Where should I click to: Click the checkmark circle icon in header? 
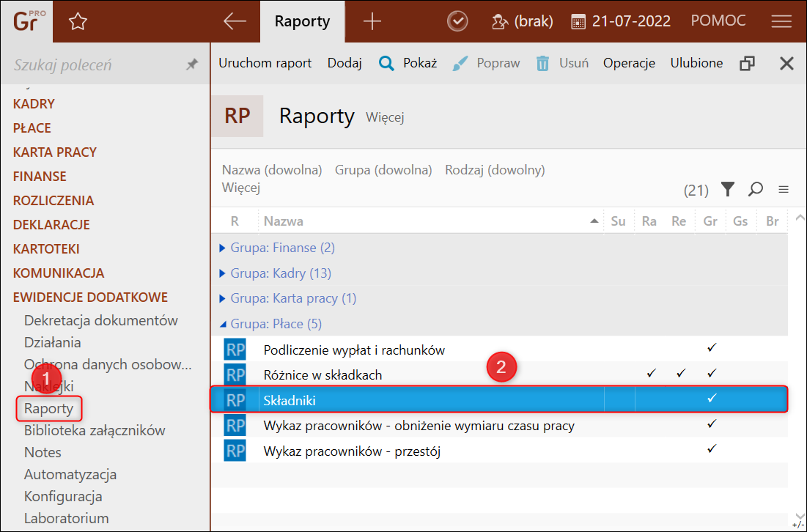tap(457, 22)
